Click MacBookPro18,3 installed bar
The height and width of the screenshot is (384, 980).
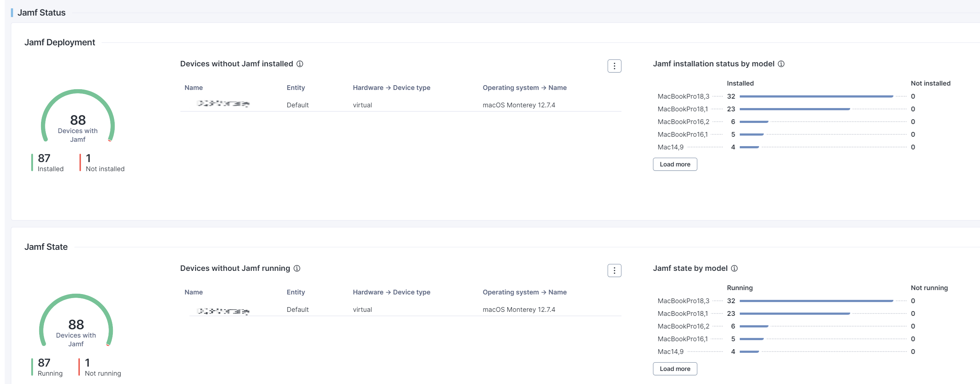[816, 96]
